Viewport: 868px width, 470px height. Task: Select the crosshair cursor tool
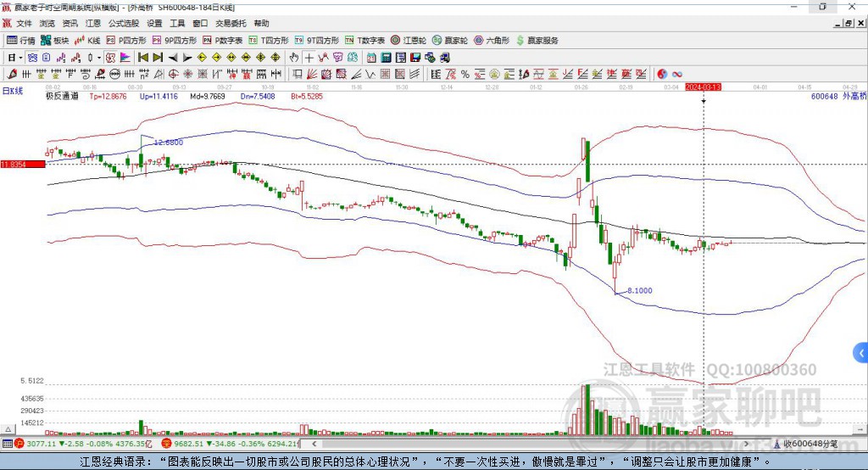point(309,58)
